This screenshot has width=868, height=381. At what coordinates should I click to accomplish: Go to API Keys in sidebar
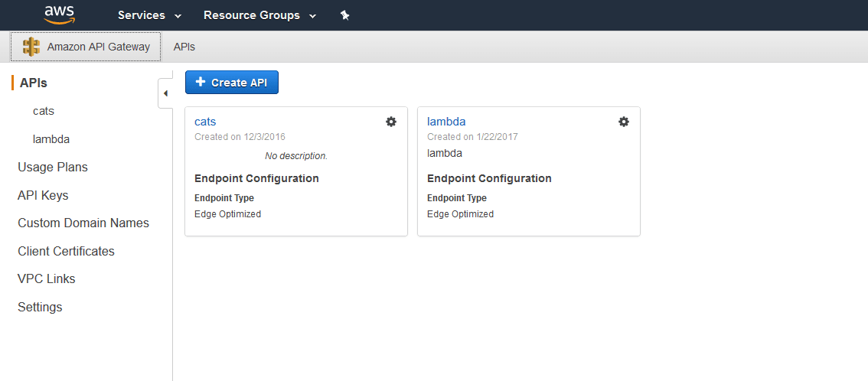pos(43,195)
